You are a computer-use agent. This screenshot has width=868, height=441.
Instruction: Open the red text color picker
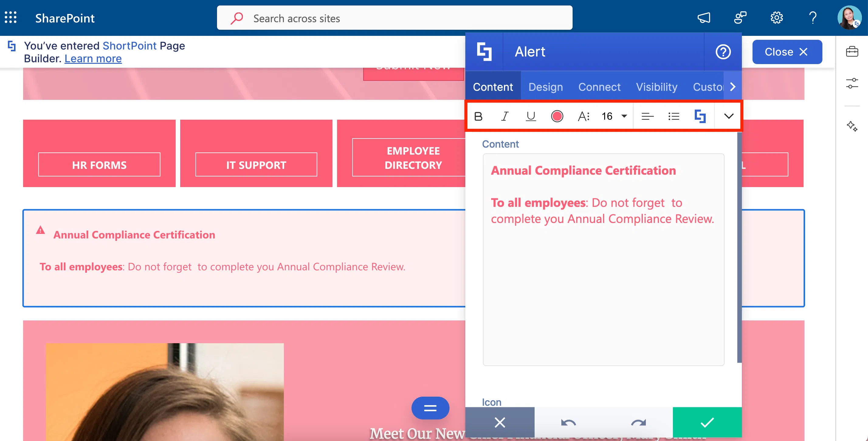pyautogui.click(x=557, y=116)
